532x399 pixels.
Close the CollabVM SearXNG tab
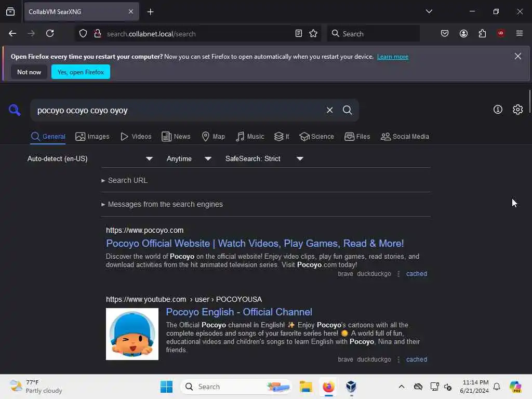pyautogui.click(x=131, y=12)
